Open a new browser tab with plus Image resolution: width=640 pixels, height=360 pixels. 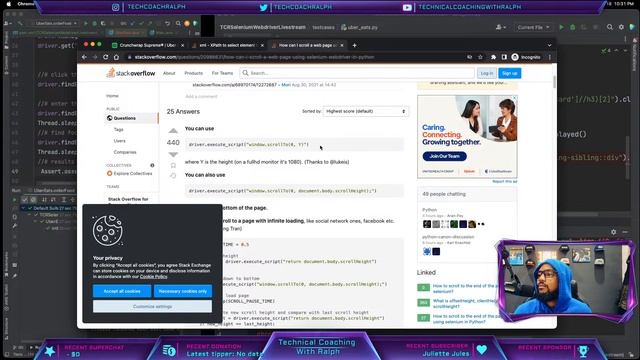[x=354, y=45]
